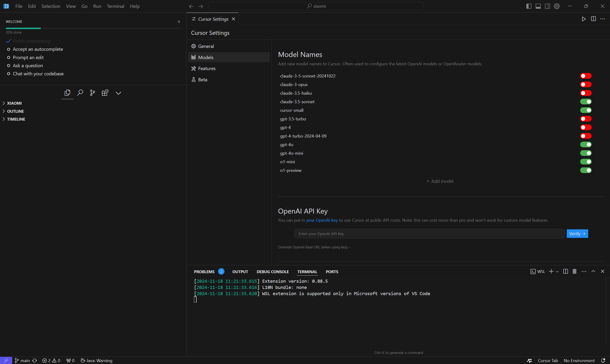Click the sync changes icon beside main
Screen dimensions: 610x364
click(x=35, y=360)
